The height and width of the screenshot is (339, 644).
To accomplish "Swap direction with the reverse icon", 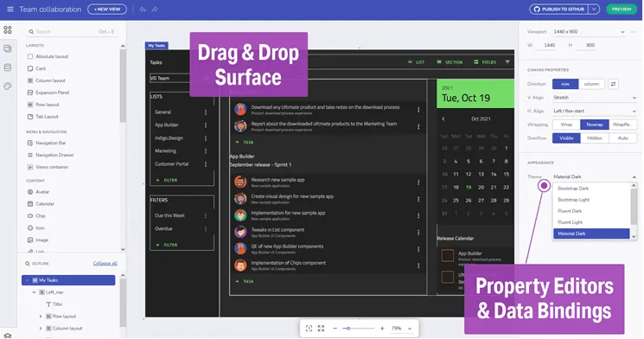I will pos(613,84).
